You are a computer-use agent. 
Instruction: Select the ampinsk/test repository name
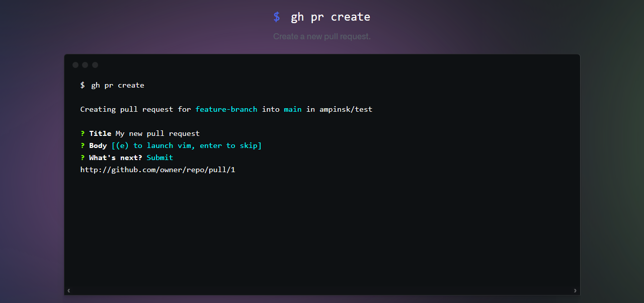coord(348,109)
